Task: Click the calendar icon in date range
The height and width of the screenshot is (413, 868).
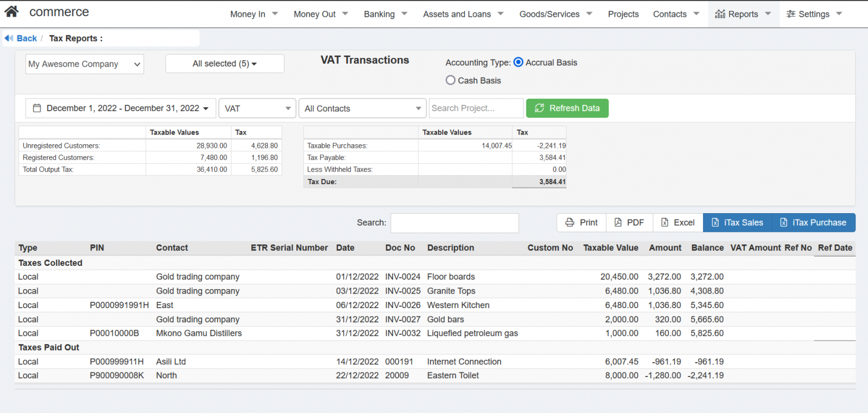Action: tap(37, 108)
